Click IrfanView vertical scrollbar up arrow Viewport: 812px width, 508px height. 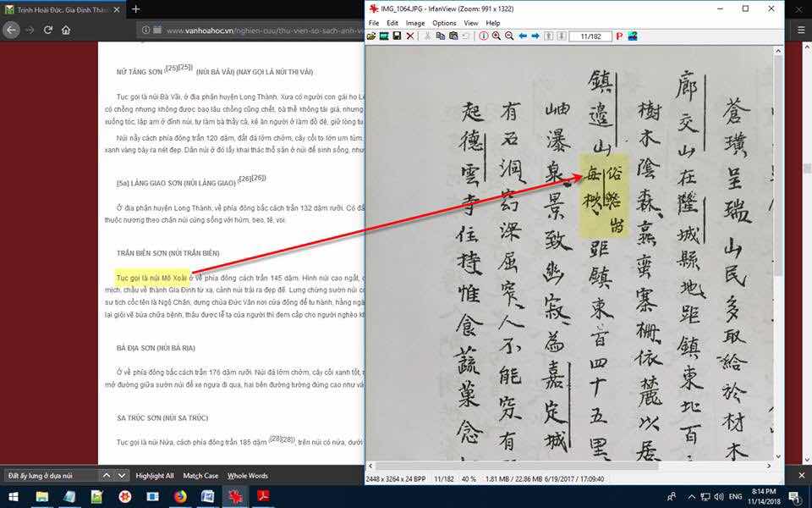(778, 50)
